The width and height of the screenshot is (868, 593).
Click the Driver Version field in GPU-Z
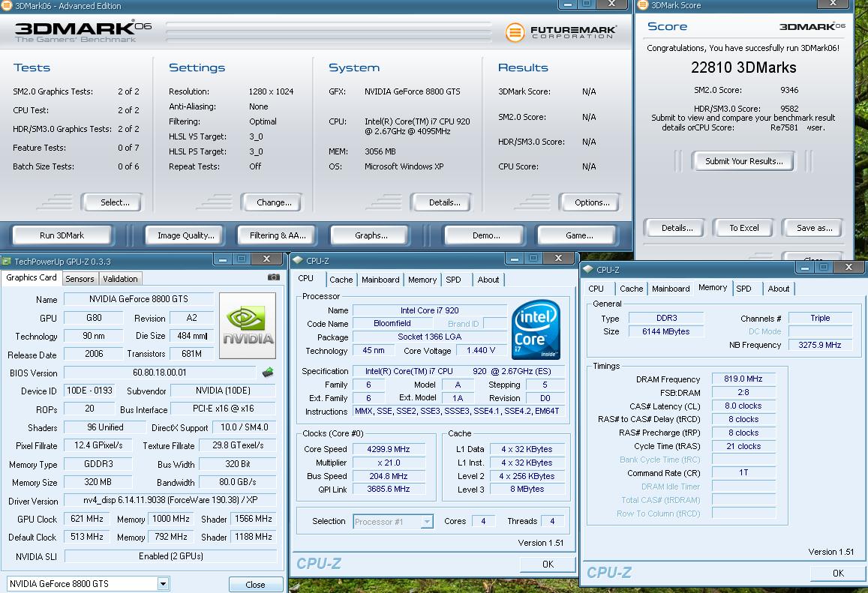(x=170, y=500)
